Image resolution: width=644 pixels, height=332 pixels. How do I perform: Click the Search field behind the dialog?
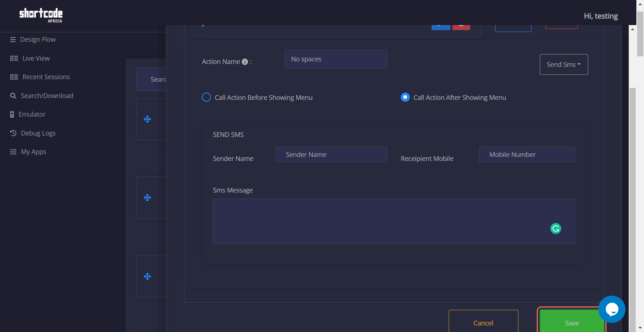(x=151, y=79)
